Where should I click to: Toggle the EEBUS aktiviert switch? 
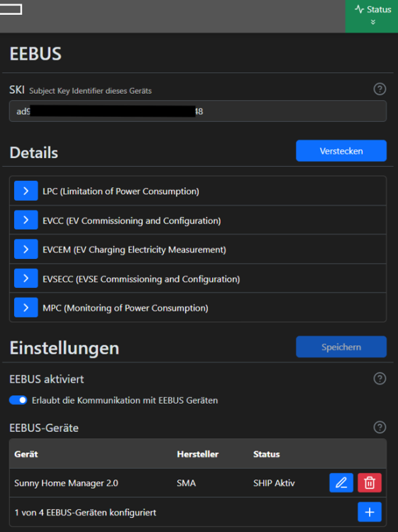tap(18, 400)
